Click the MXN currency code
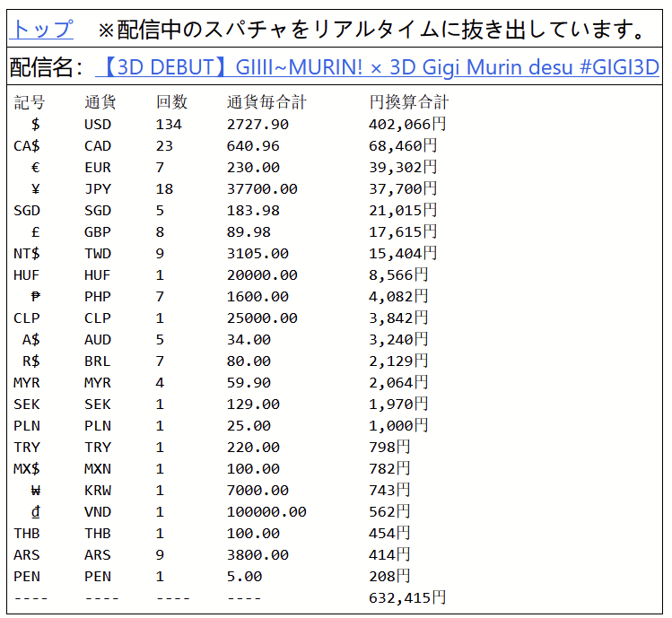 [98, 469]
